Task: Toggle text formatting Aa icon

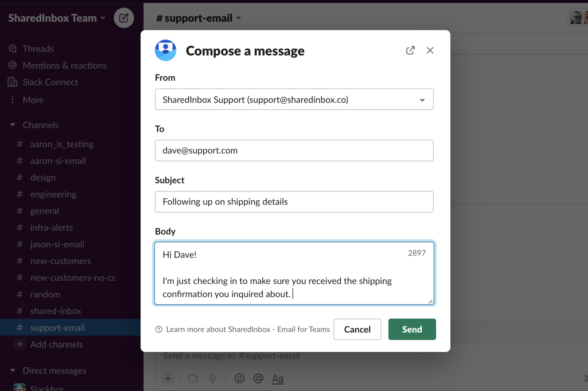Action: 278,379
